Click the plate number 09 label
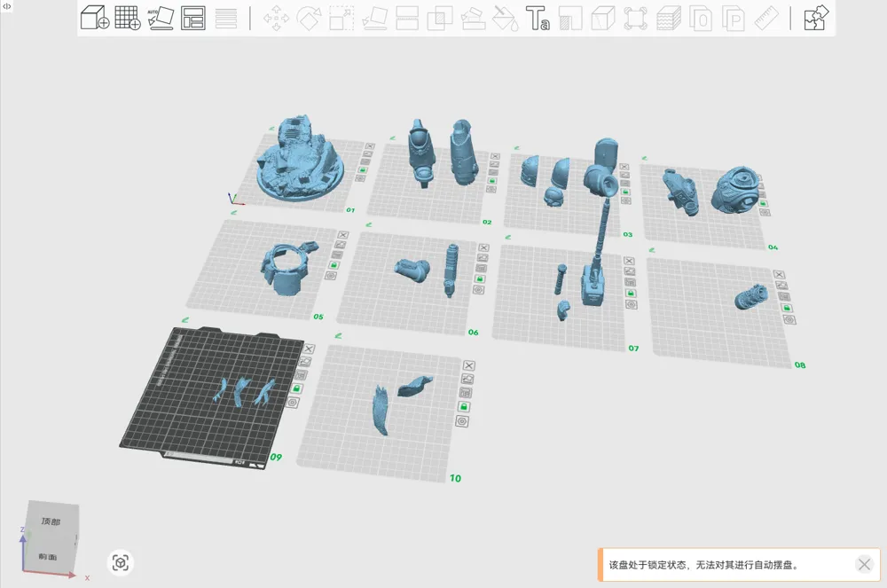Image resolution: width=887 pixels, height=588 pixels. click(x=276, y=457)
